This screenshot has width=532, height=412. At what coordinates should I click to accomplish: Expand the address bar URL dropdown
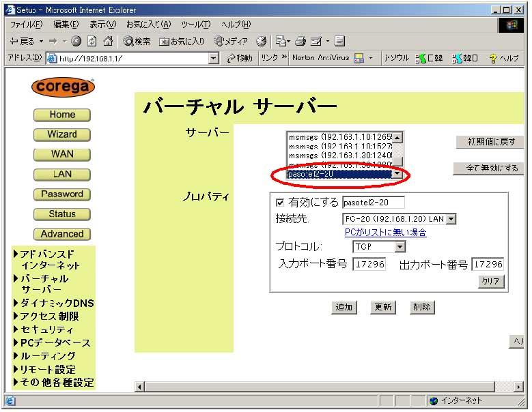(214, 59)
